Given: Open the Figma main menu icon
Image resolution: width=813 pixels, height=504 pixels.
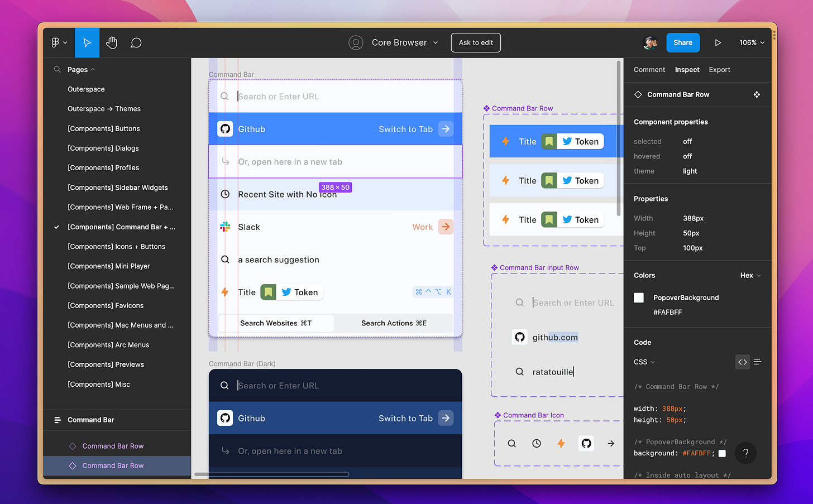Looking at the screenshot, I should click(x=59, y=42).
